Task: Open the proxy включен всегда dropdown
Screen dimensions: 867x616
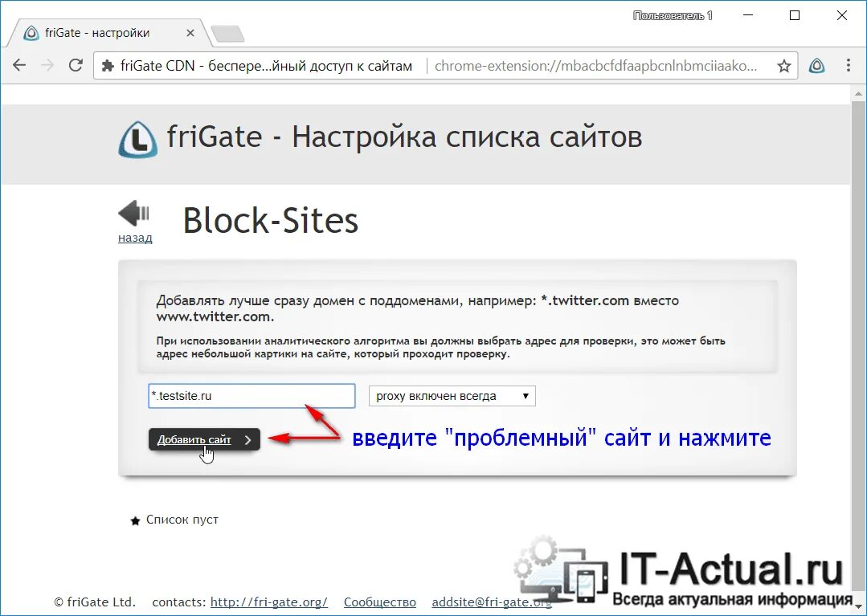Action: click(x=452, y=396)
